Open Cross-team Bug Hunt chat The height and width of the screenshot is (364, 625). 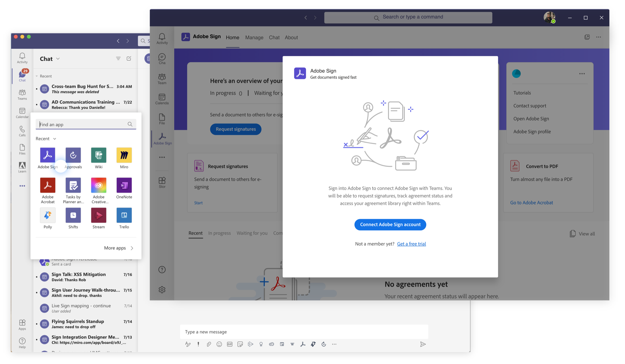pos(85,89)
